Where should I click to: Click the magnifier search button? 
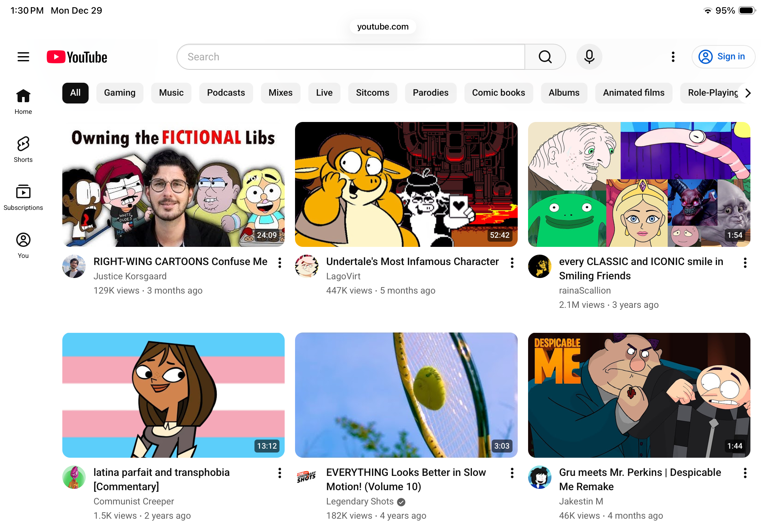pyautogui.click(x=545, y=57)
